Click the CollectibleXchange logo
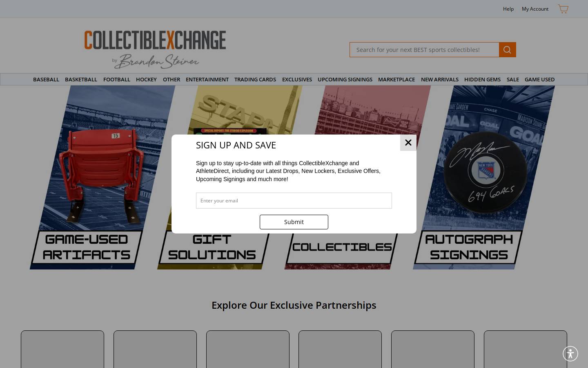The image size is (588, 368). (x=155, y=49)
